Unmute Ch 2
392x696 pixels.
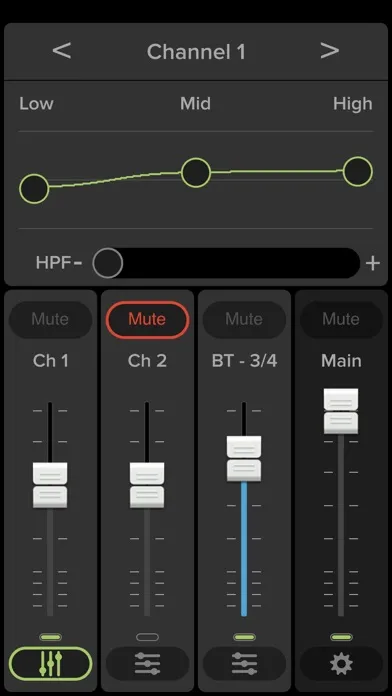[x=147, y=319]
